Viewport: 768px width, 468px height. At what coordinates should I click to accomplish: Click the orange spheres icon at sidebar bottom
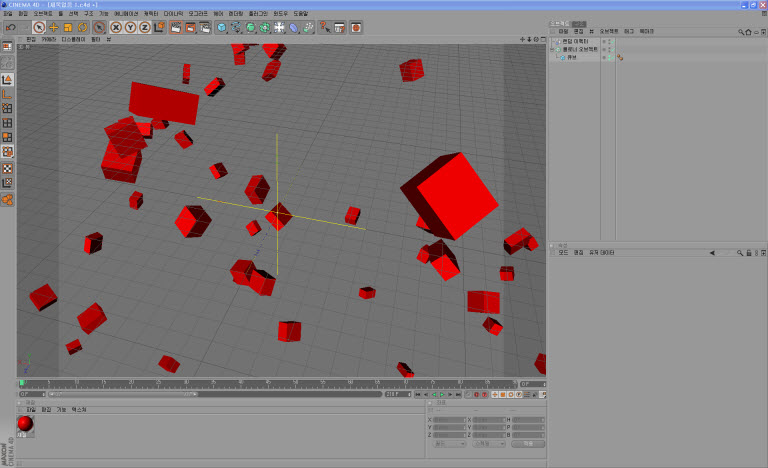click(7, 199)
